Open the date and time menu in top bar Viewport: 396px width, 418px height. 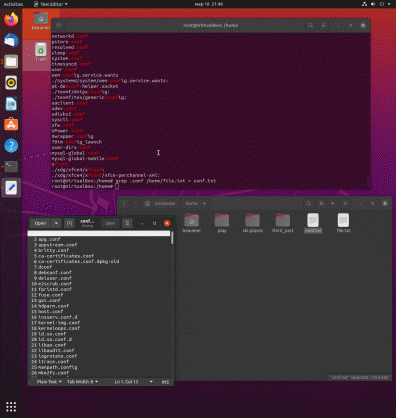[209, 4]
